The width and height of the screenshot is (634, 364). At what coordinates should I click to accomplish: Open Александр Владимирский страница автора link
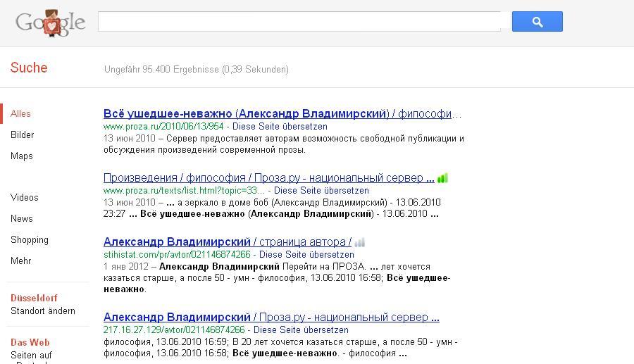(x=228, y=242)
